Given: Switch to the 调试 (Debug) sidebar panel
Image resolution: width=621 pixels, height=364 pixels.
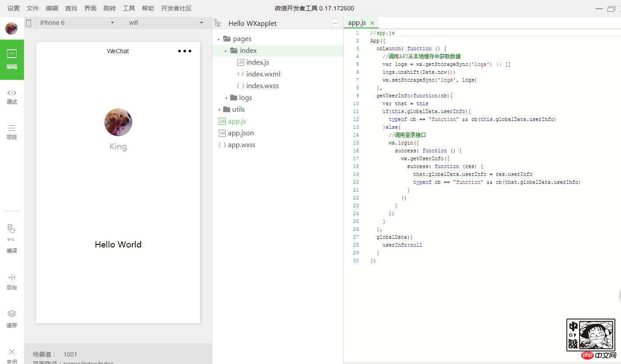Looking at the screenshot, I should click(12, 96).
